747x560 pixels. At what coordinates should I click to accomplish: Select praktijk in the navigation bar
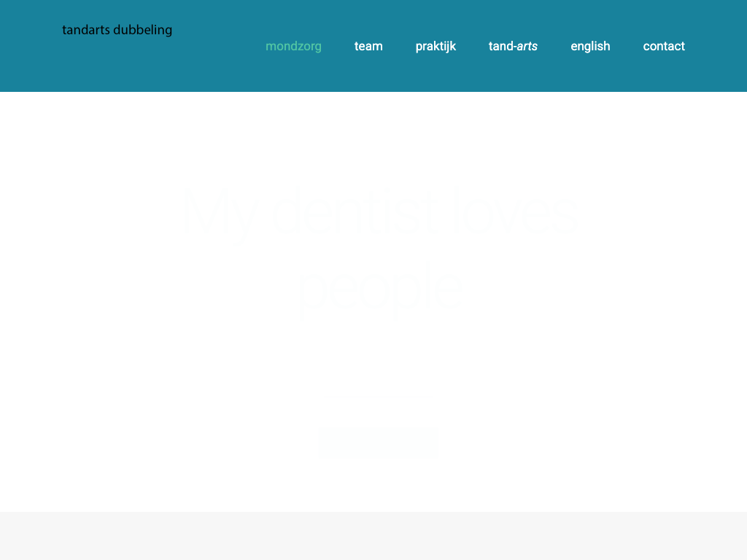point(436,46)
